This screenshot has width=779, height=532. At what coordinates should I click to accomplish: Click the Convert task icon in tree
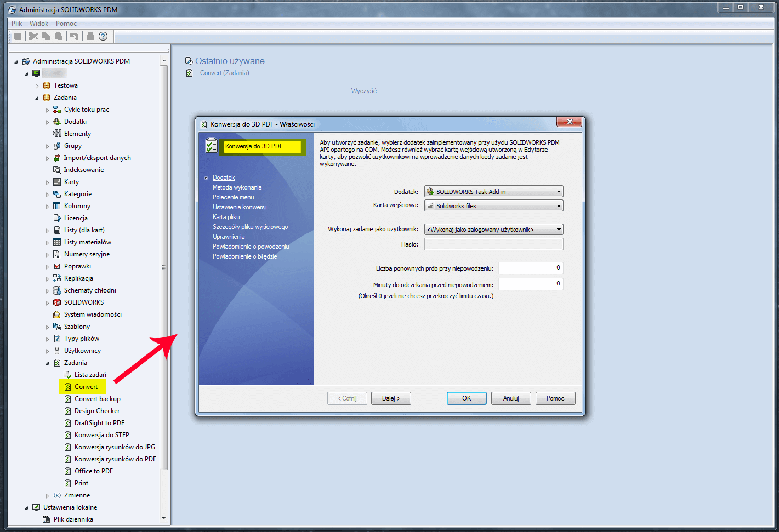[68, 387]
